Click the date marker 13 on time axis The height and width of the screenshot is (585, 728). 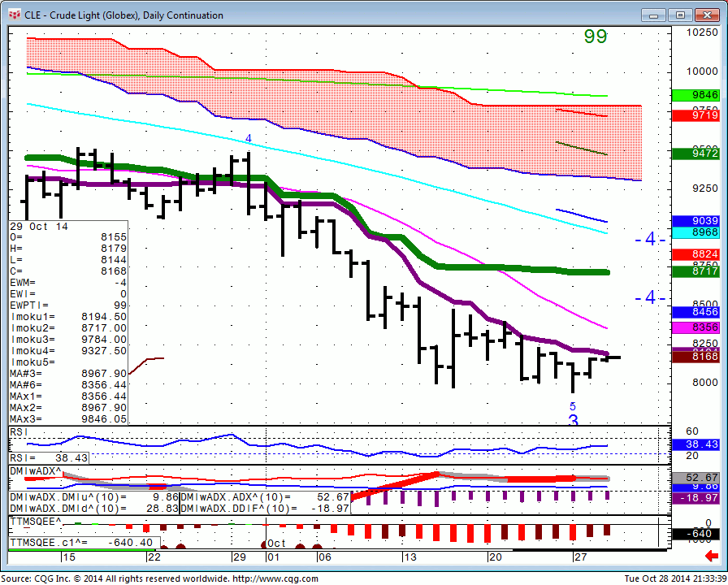[x=410, y=557]
